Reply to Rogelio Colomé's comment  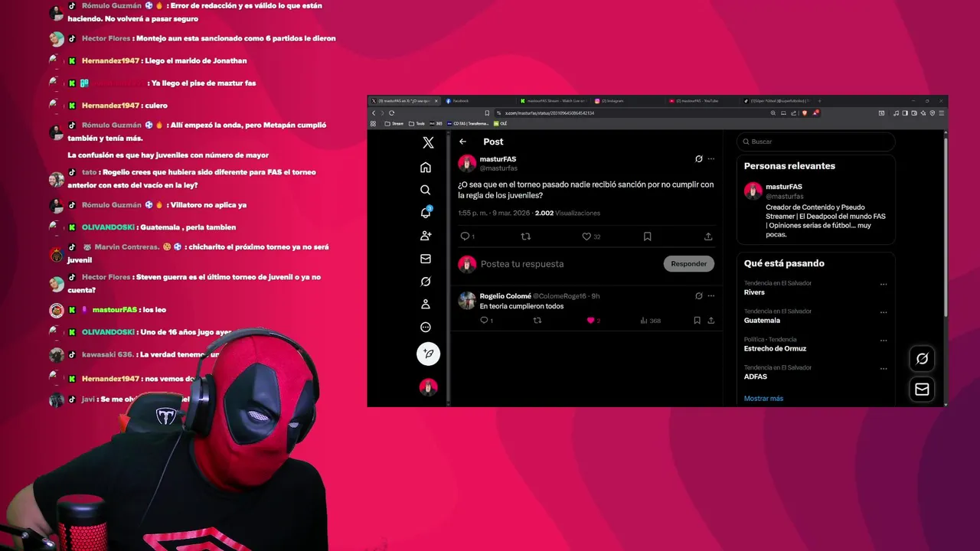click(x=484, y=321)
